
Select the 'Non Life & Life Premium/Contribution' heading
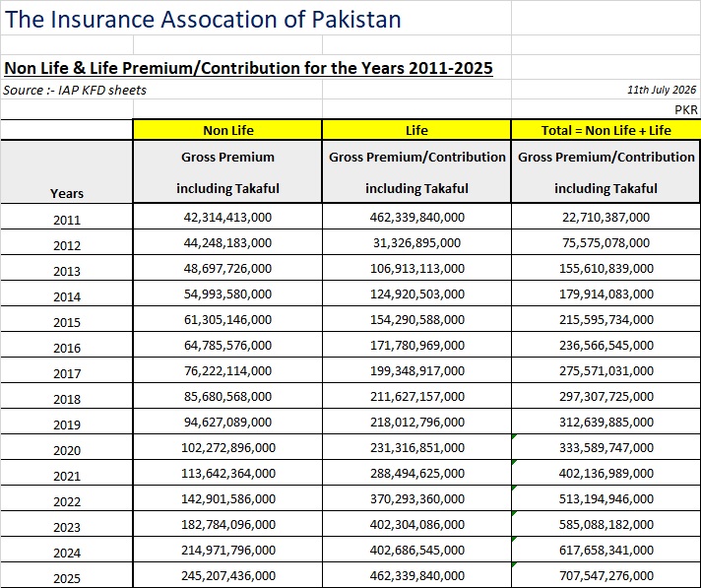248,68
